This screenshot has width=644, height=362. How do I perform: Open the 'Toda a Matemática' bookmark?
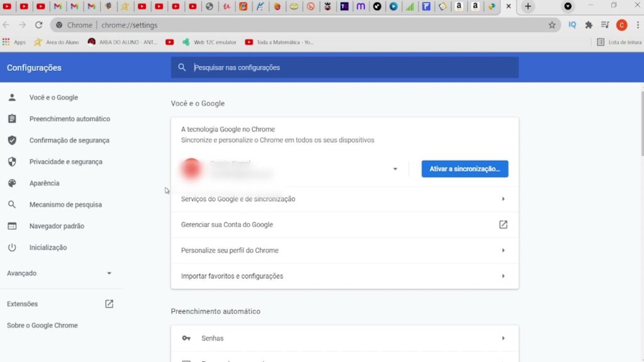(279, 42)
